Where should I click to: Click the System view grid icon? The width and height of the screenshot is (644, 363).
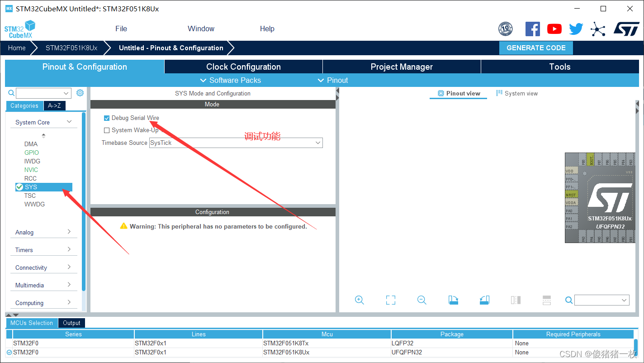[x=499, y=93]
